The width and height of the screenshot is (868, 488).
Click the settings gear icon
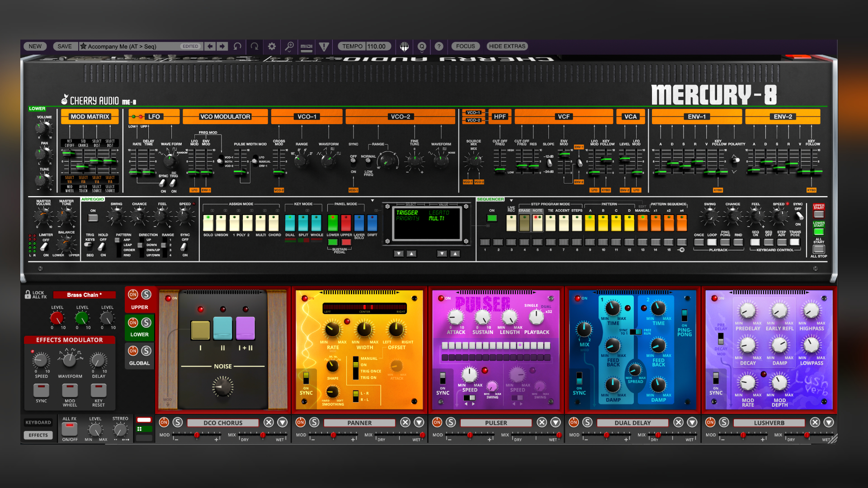pyautogui.click(x=272, y=46)
